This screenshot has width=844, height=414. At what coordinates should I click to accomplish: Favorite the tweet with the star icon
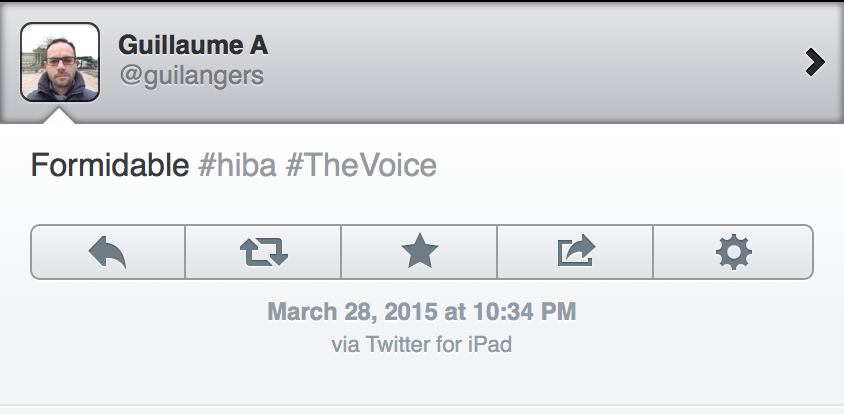420,252
